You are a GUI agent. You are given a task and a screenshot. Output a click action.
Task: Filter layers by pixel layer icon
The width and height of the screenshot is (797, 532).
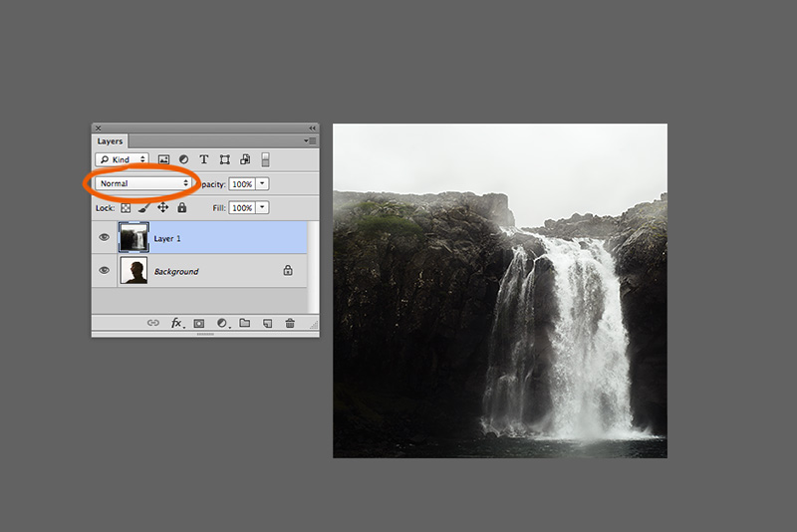tap(163, 159)
